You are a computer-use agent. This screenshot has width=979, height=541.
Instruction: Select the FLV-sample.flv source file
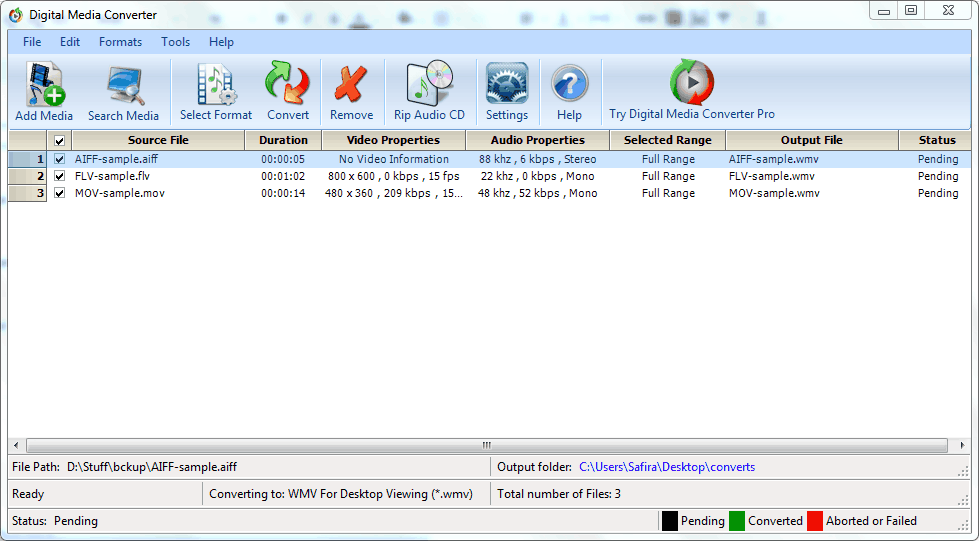tap(112, 176)
